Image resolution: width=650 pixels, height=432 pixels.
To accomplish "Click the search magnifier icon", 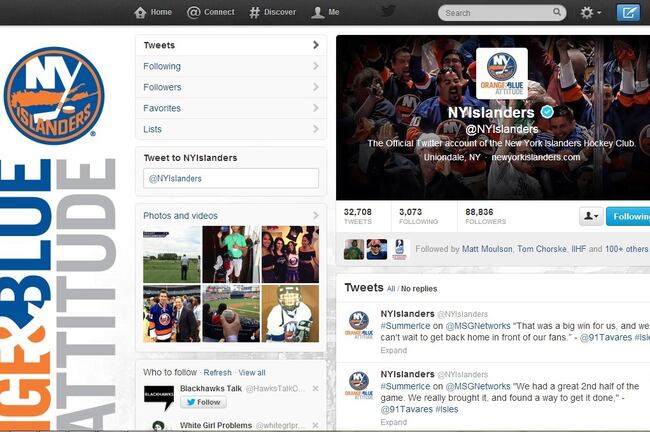I will (557, 12).
